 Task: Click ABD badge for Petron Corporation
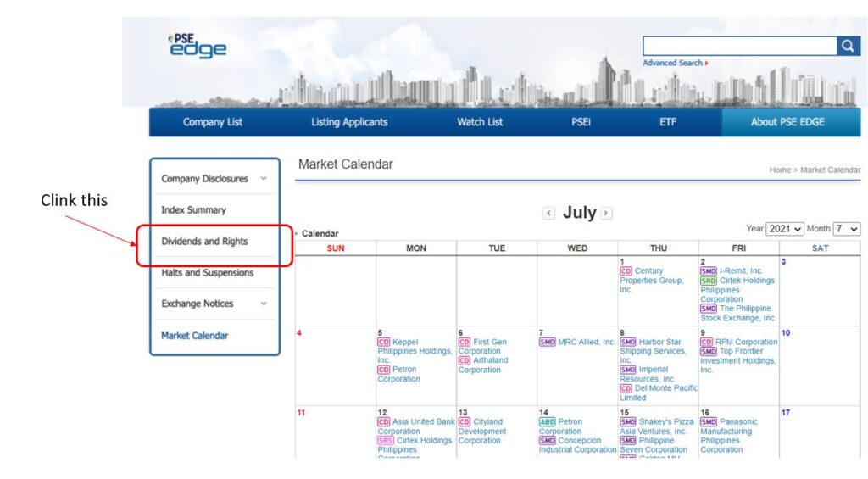click(x=547, y=422)
